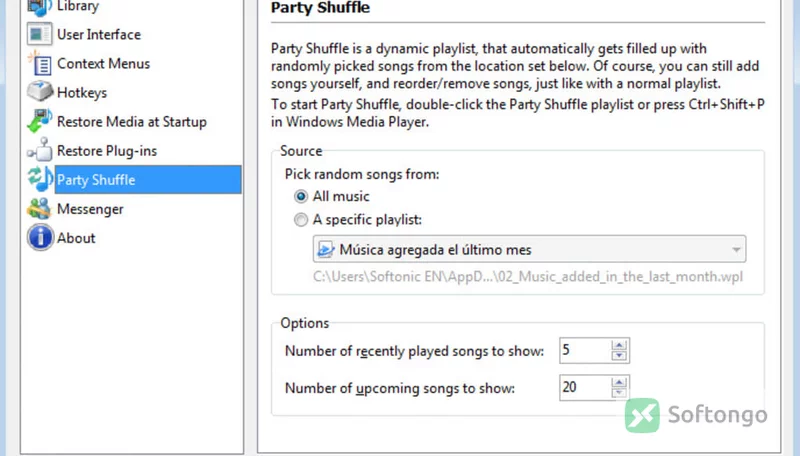Click the recently played songs number field
This screenshot has height=456, width=800.
point(585,350)
